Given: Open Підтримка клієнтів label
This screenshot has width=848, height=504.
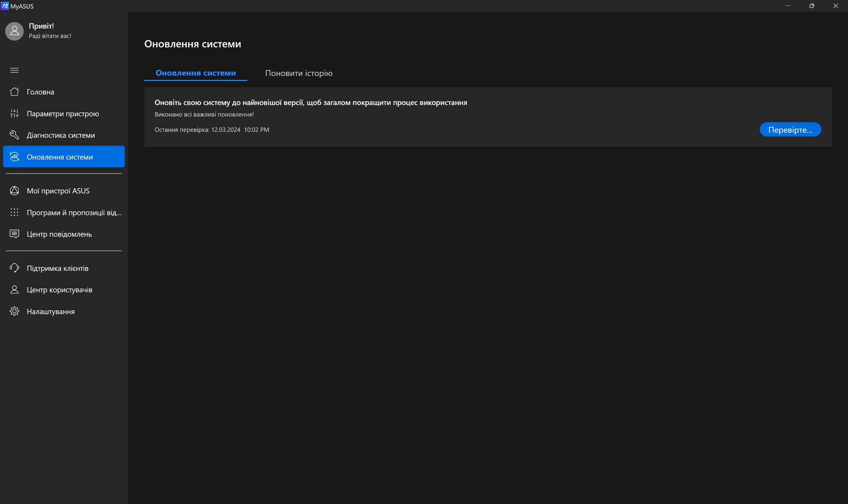Looking at the screenshot, I should [x=58, y=268].
